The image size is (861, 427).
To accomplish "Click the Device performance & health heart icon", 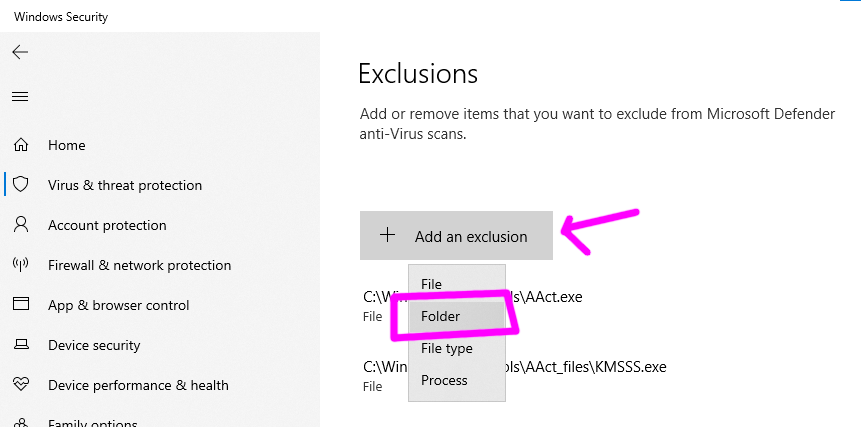I will pos(20,385).
